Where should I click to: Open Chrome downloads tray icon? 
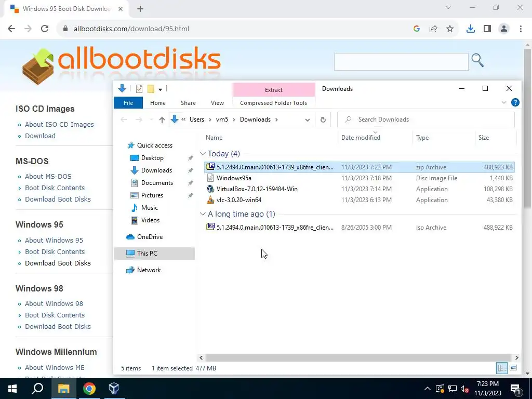tap(471, 29)
